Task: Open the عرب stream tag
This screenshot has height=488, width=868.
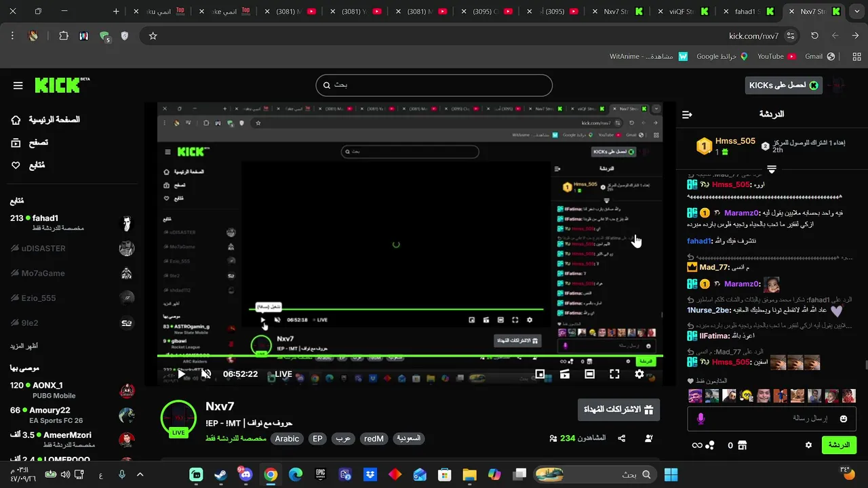Action: coord(343,439)
